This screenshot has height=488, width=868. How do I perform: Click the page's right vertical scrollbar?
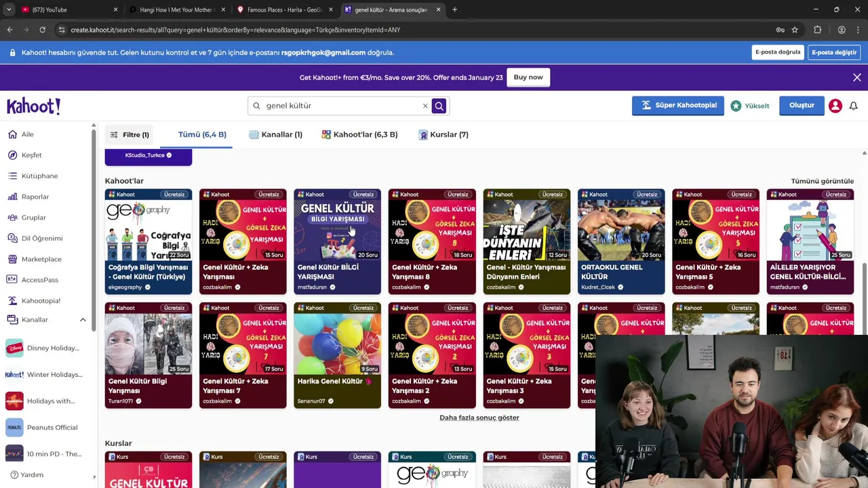865,298
